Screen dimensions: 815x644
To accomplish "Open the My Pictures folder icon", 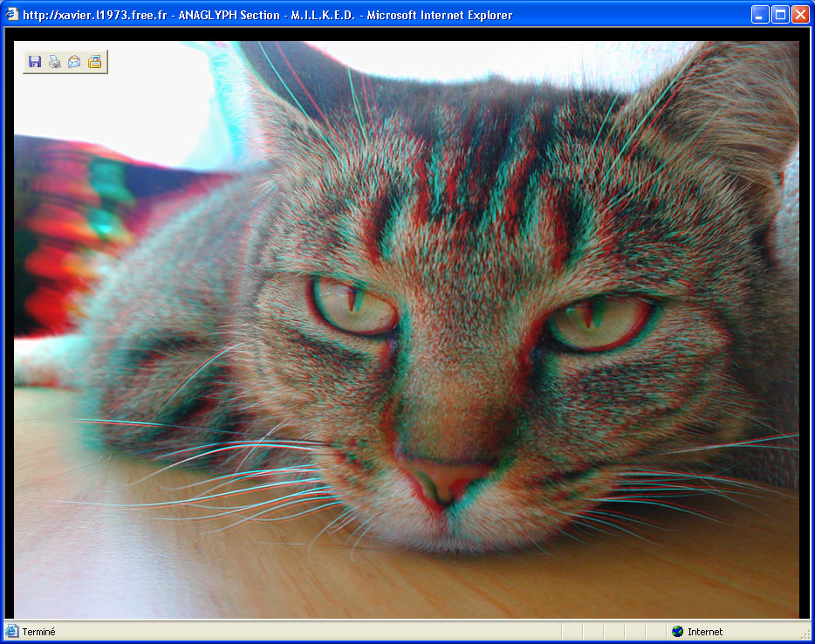I will 94,62.
